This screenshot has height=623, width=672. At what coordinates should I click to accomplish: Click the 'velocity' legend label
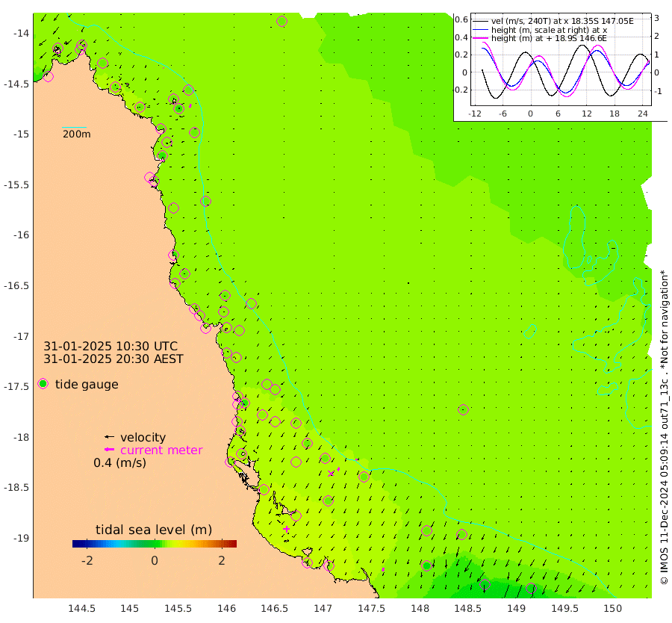143,437
